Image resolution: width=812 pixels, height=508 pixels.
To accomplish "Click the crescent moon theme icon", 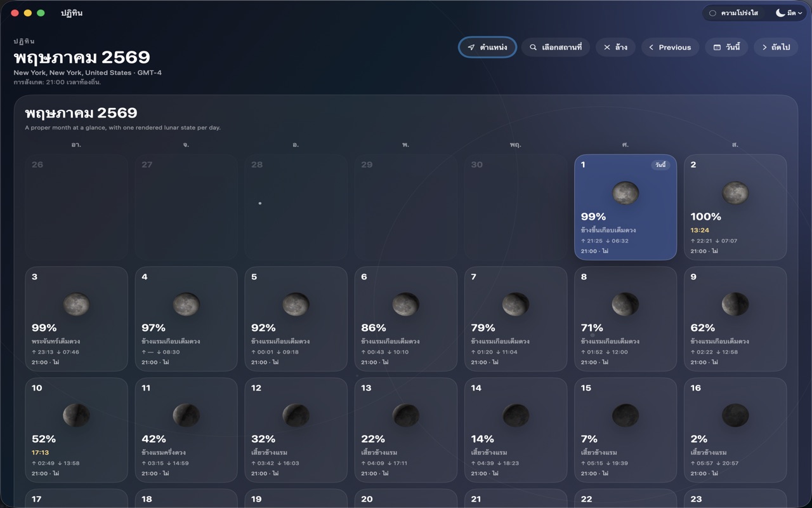I will (780, 13).
